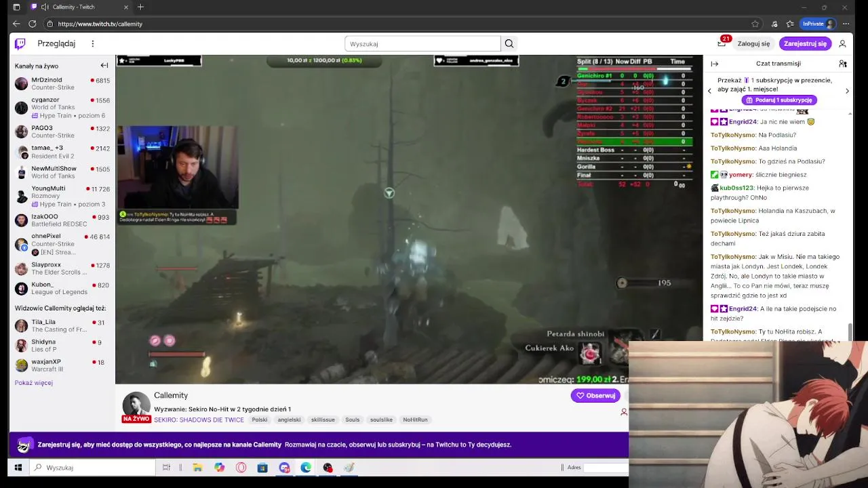Open YoungMulti channel in sidebar
This screenshot has height=488, width=868.
[62, 196]
